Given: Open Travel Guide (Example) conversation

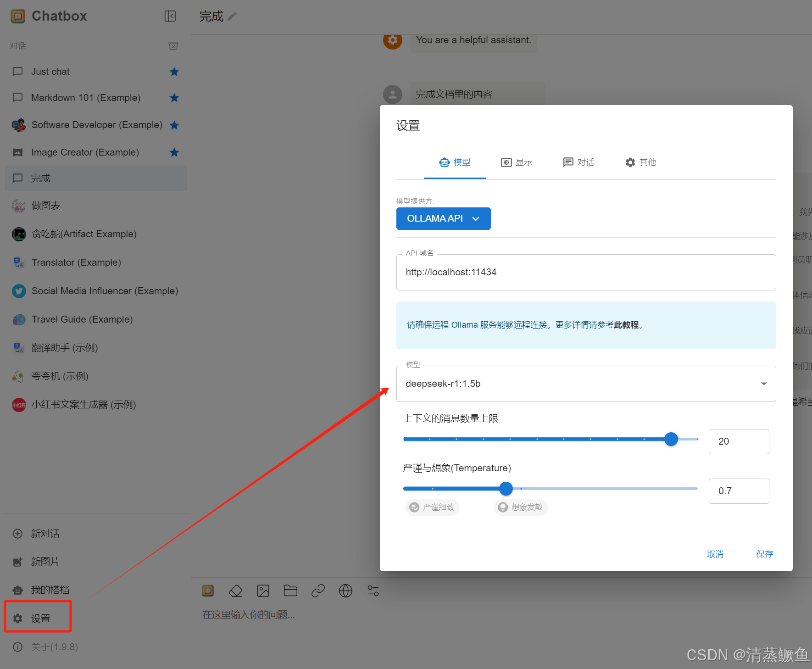Looking at the screenshot, I should 95,319.
